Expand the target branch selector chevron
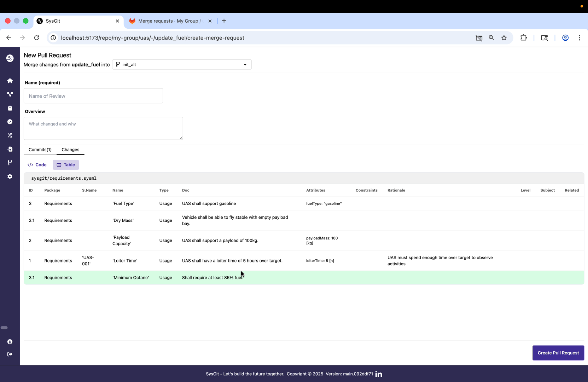This screenshot has width=588, height=382. tap(245, 65)
